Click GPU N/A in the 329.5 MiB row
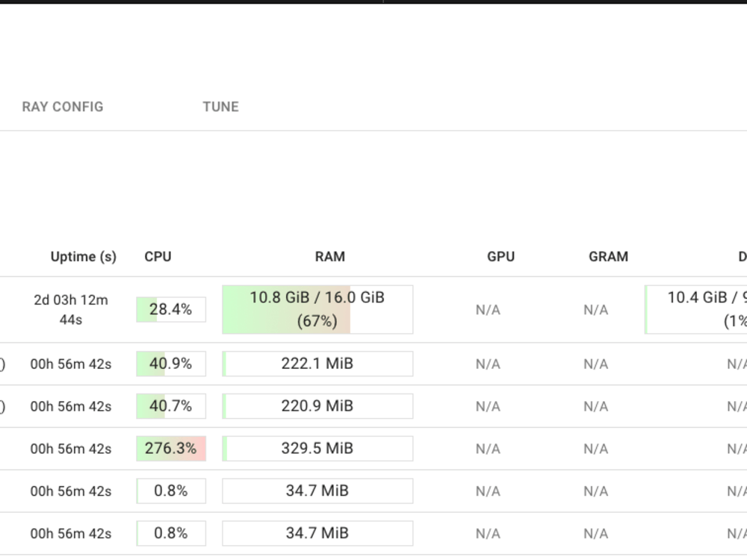This screenshot has height=560, width=747. (x=488, y=449)
